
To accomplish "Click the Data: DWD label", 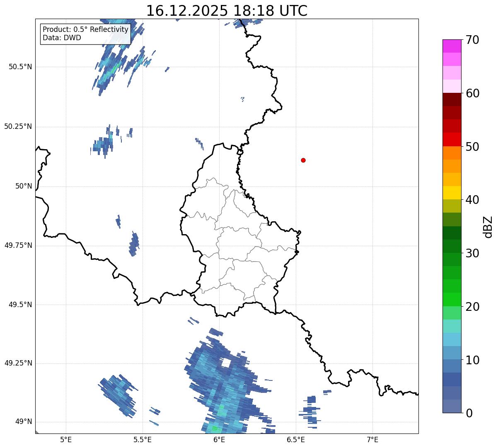I will click(x=62, y=38).
